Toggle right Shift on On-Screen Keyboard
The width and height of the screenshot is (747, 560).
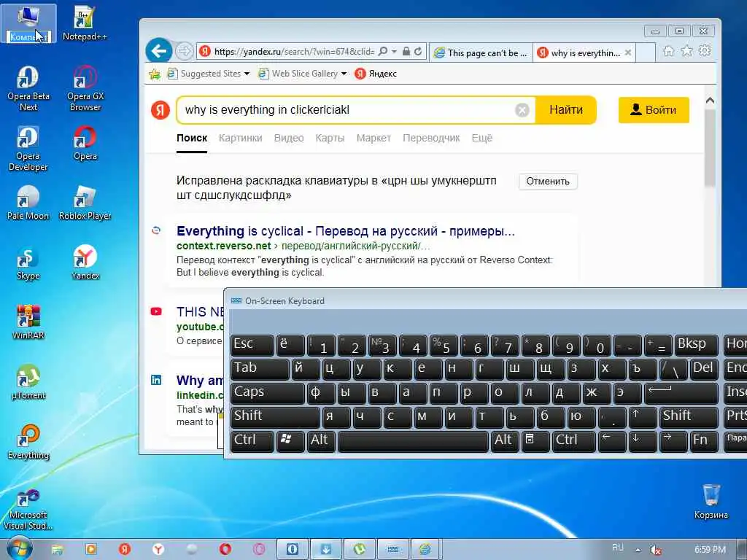(689, 416)
